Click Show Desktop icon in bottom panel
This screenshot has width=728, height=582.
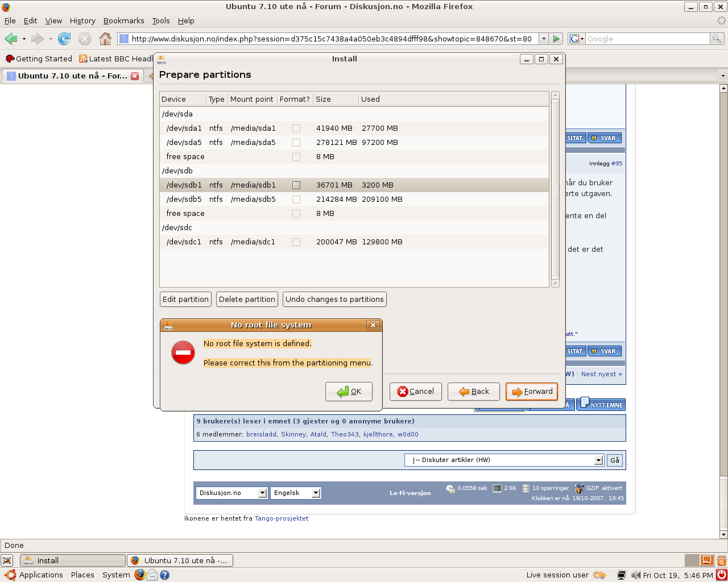click(x=7, y=560)
